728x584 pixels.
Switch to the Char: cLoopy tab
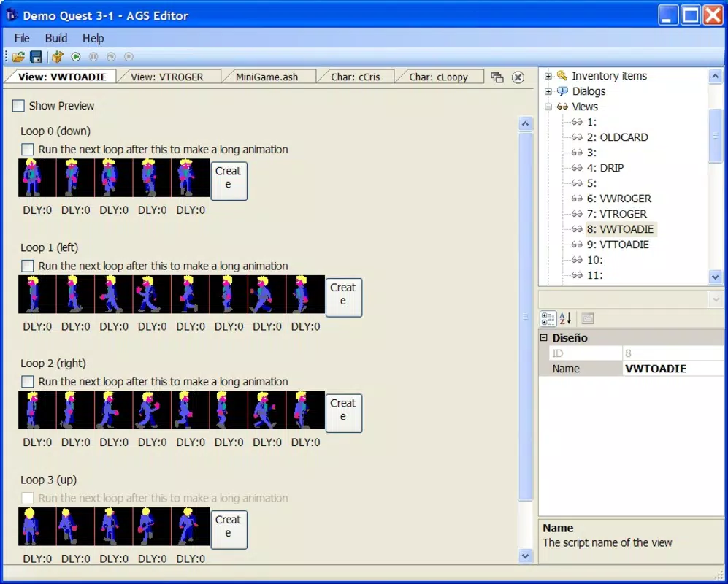tap(438, 77)
